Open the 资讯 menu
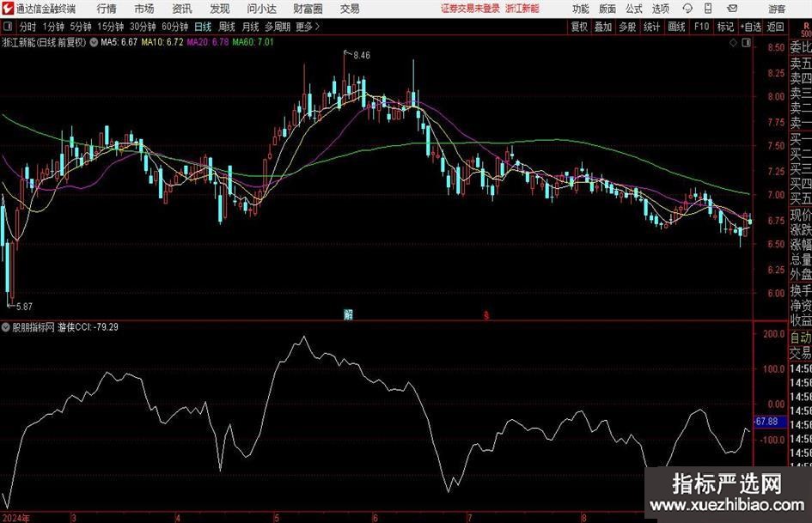The width and height of the screenshot is (812, 523). [182, 9]
